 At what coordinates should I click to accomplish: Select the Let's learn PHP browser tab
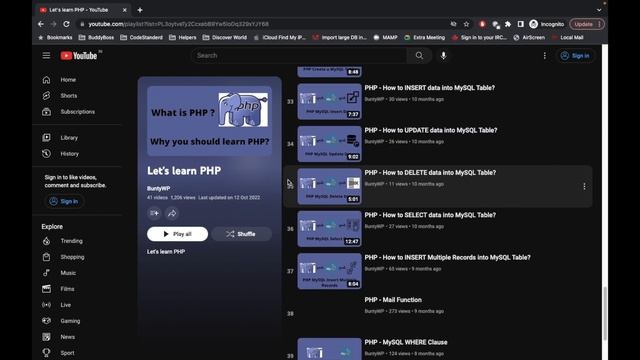(83, 10)
